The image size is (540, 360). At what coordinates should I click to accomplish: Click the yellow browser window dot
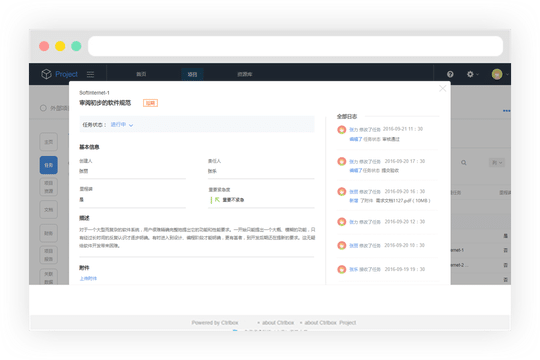click(x=60, y=46)
